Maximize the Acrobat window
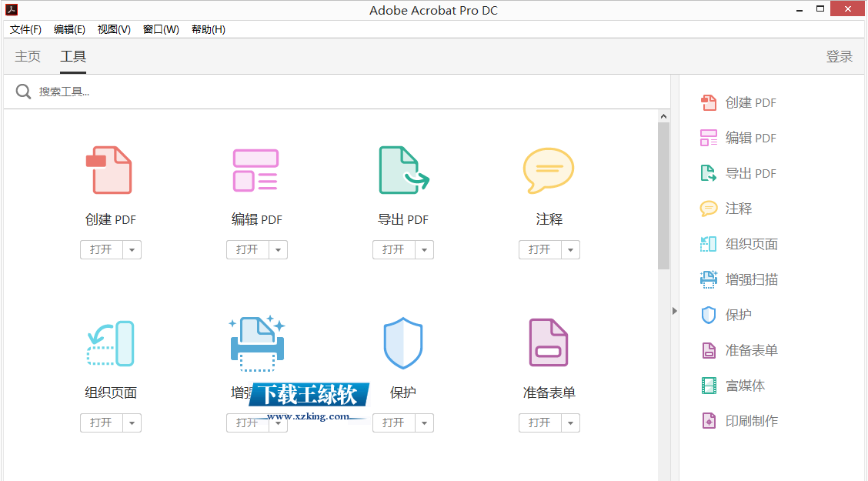Image resolution: width=868 pixels, height=481 pixels. point(820,9)
